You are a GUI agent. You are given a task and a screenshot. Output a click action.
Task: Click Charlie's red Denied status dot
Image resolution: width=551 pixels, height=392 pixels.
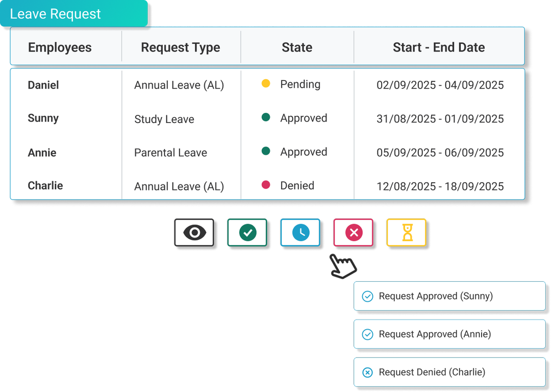click(x=266, y=185)
